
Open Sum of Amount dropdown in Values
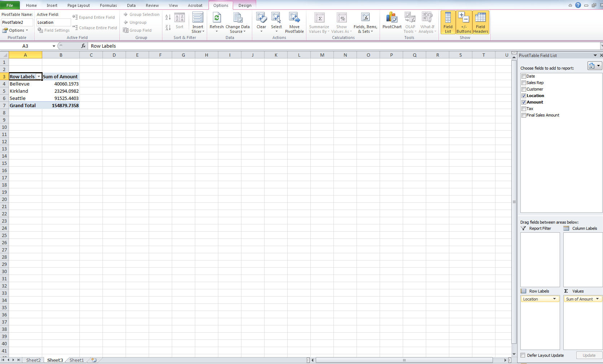pyautogui.click(x=598, y=299)
